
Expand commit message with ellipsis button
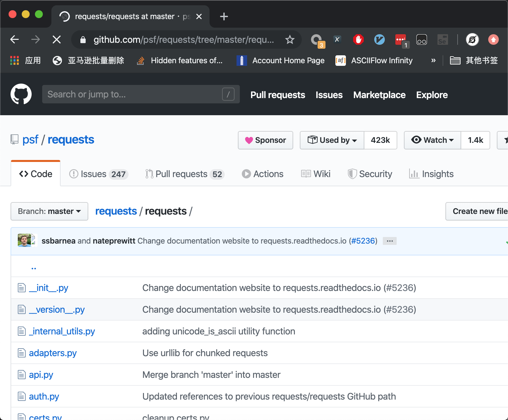point(390,241)
